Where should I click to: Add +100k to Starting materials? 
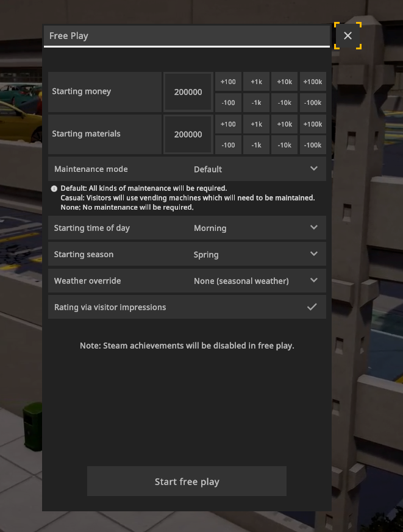coord(313,124)
